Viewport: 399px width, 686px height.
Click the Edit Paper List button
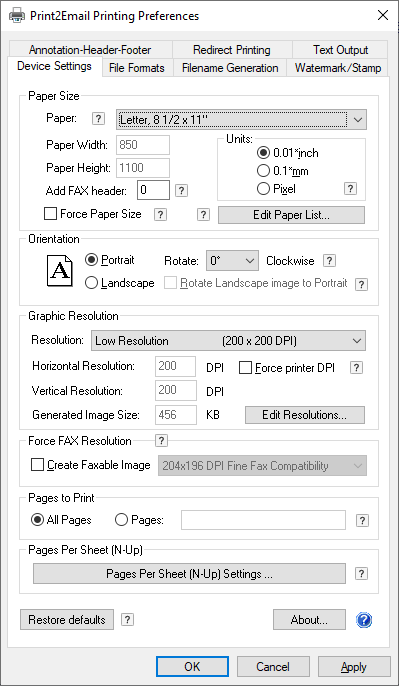(291, 215)
